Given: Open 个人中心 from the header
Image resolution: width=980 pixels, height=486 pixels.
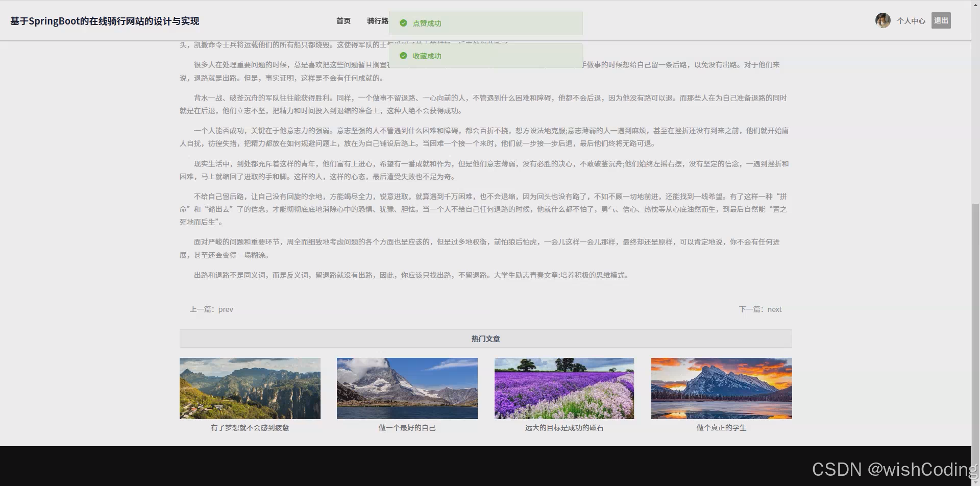Looking at the screenshot, I should [x=911, y=21].
